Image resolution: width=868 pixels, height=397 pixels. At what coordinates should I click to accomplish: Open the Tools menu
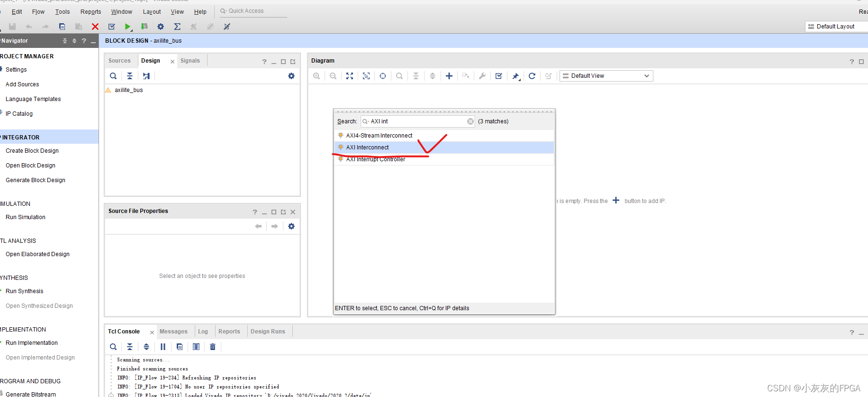pos(63,12)
